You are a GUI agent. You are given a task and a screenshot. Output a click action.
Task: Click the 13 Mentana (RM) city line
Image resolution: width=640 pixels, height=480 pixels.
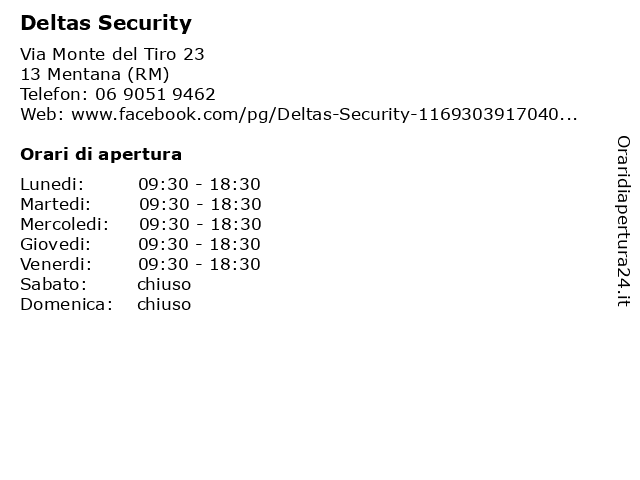[95, 74]
